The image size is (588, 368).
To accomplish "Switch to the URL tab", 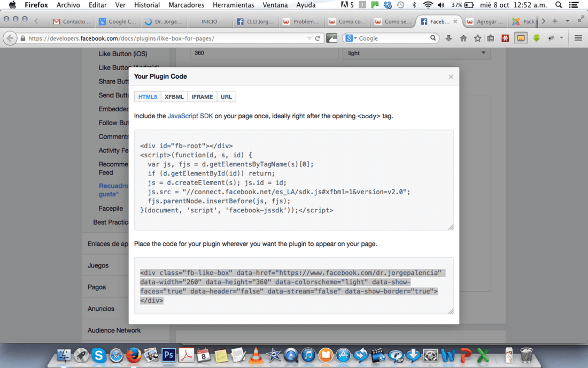I will 226,97.
